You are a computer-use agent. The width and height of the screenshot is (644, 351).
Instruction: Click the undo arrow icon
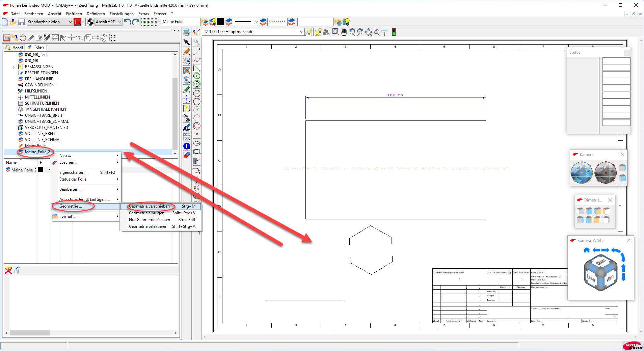pyautogui.click(x=128, y=22)
